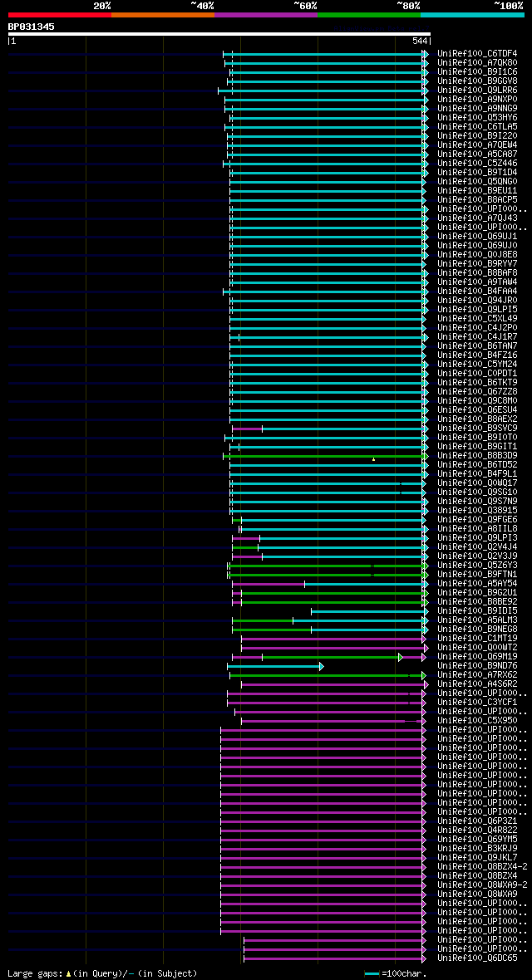Screen dimensions: 532x980
Task: Click the short cyan bar for B9ND76
Action: click(x=274, y=666)
